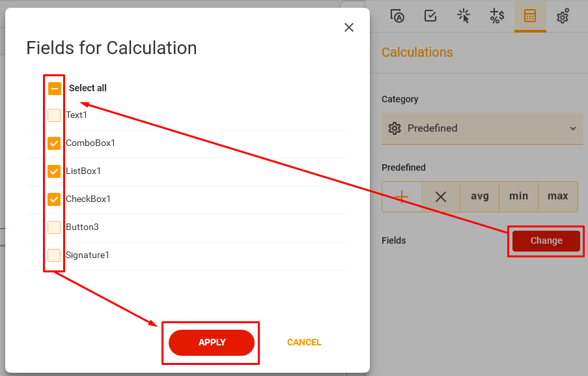Select the click actions pointer icon

tap(464, 16)
